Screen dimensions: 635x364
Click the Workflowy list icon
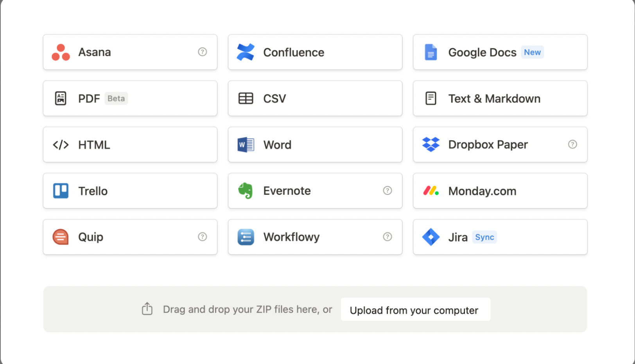(246, 237)
